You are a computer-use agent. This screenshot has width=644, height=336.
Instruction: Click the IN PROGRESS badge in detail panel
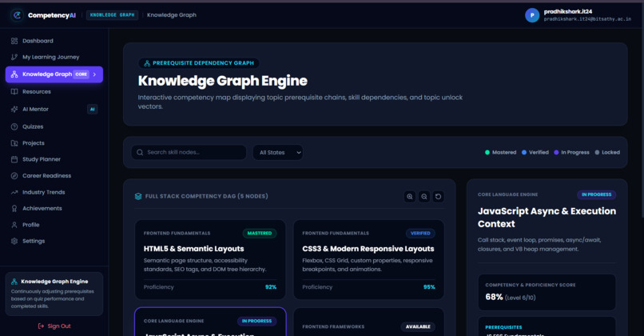coord(596,194)
